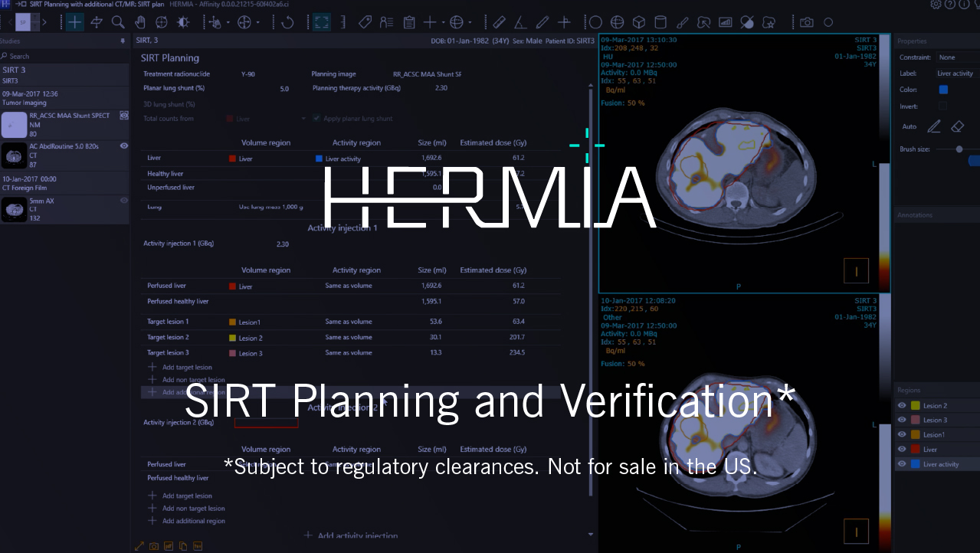Activate the hand pan tool
This screenshot has width=980, height=553.
point(140,22)
